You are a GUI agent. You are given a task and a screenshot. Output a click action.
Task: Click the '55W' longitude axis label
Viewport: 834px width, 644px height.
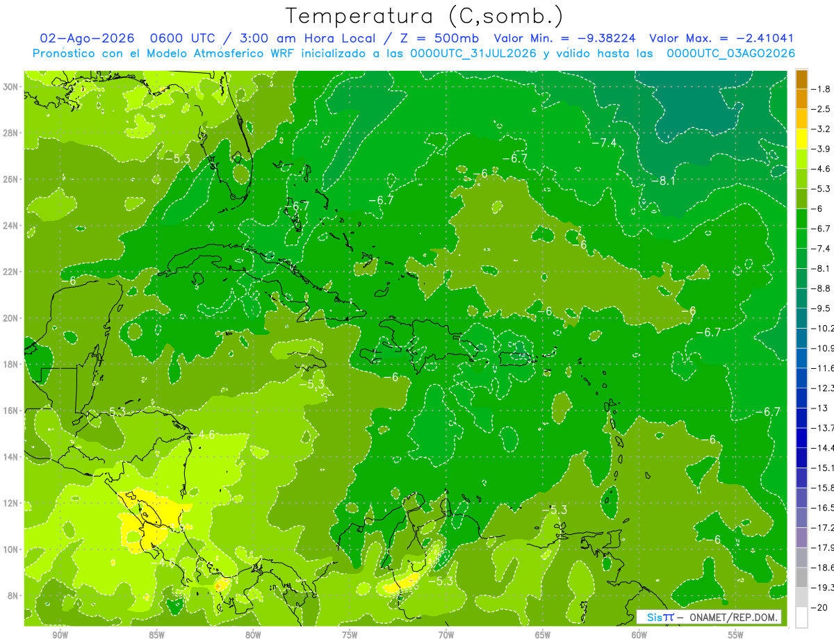736,635
